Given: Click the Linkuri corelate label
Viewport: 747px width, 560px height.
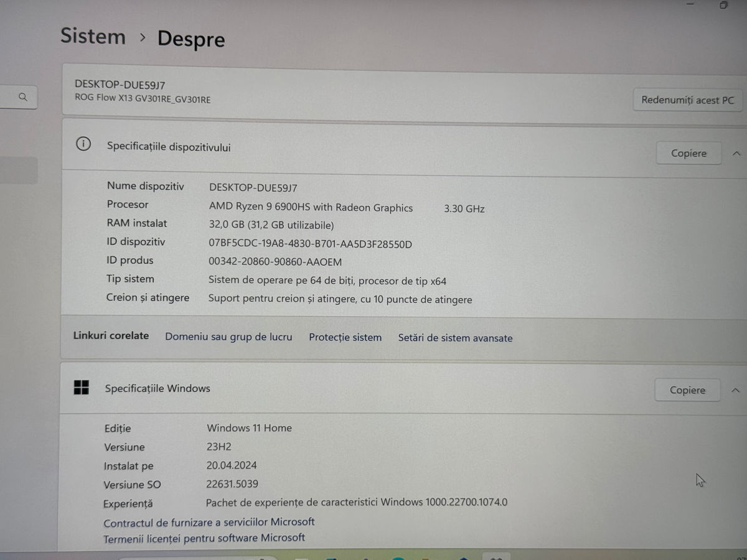Looking at the screenshot, I should pos(111,335).
